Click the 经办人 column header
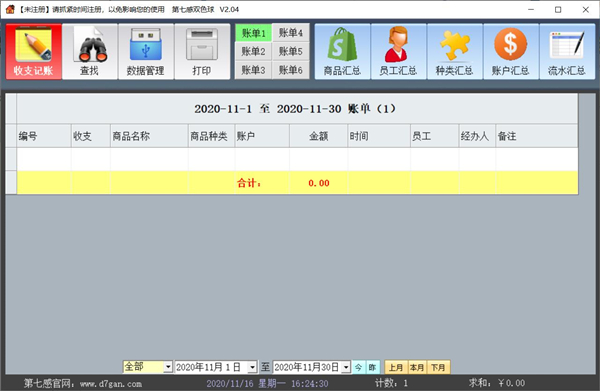Image resolution: width=600 pixels, height=391 pixels. pyautogui.click(x=478, y=136)
